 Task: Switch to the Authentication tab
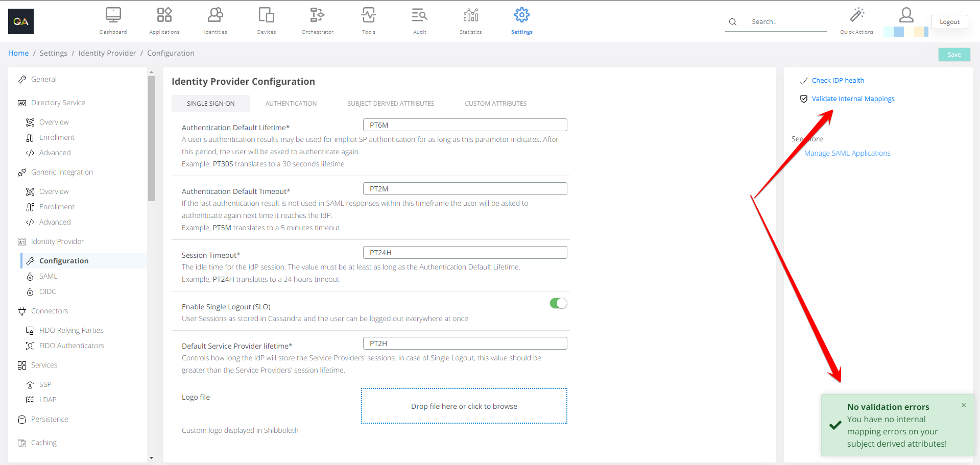pos(291,104)
